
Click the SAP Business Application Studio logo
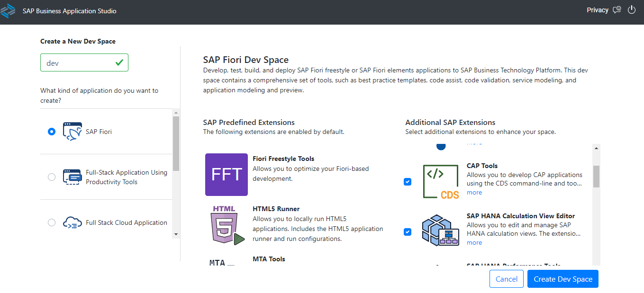[x=8, y=11]
